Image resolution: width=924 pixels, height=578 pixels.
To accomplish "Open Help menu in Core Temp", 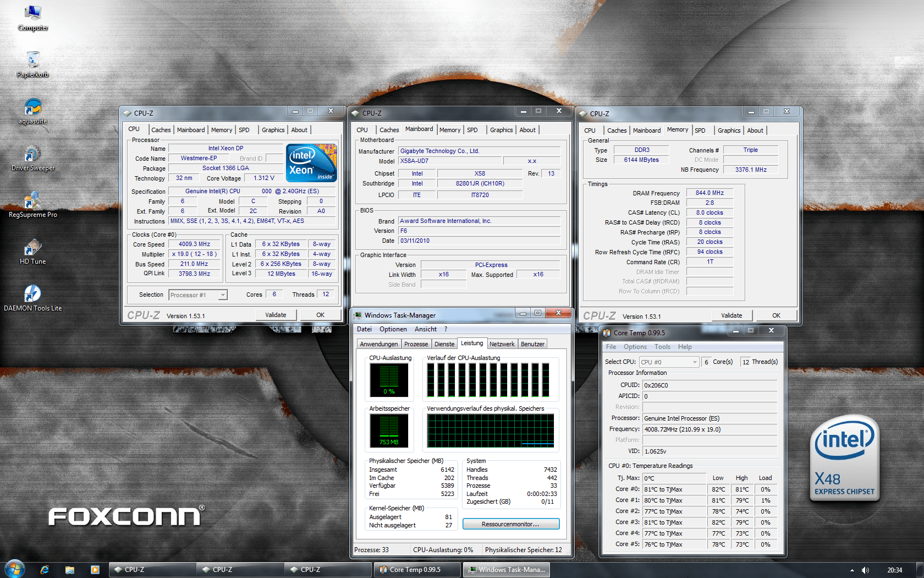I will point(685,347).
